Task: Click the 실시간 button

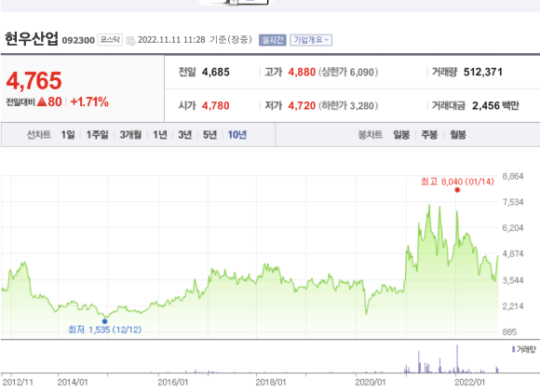Action: pyautogui.click(x=273, y=40)
